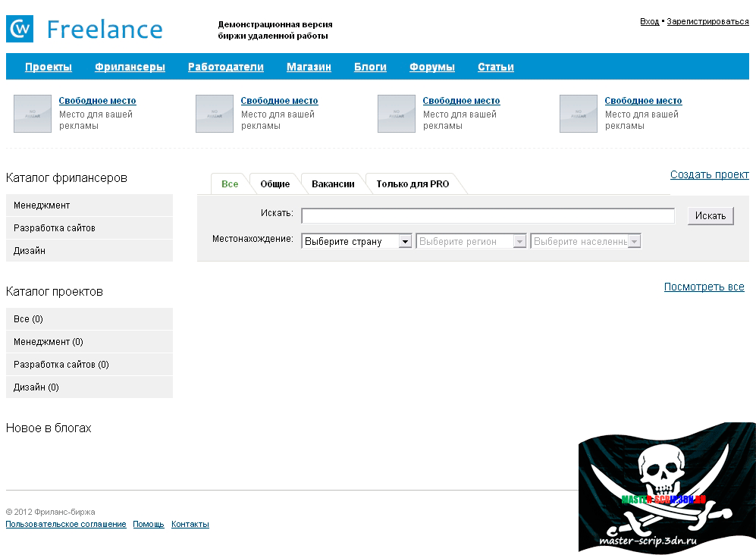Click the Зарегистрироваться link
This screenshot has height=555, width=756.
click(x=707, y=21)
